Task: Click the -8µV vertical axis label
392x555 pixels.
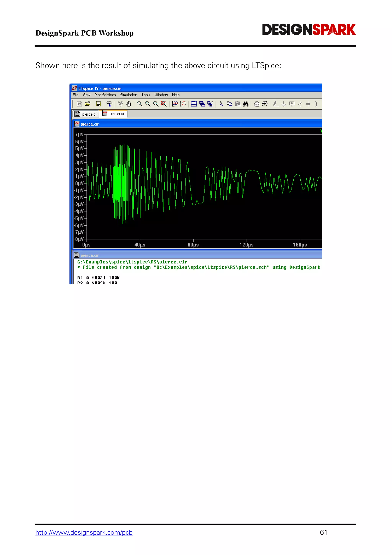Action: (79, 239)
